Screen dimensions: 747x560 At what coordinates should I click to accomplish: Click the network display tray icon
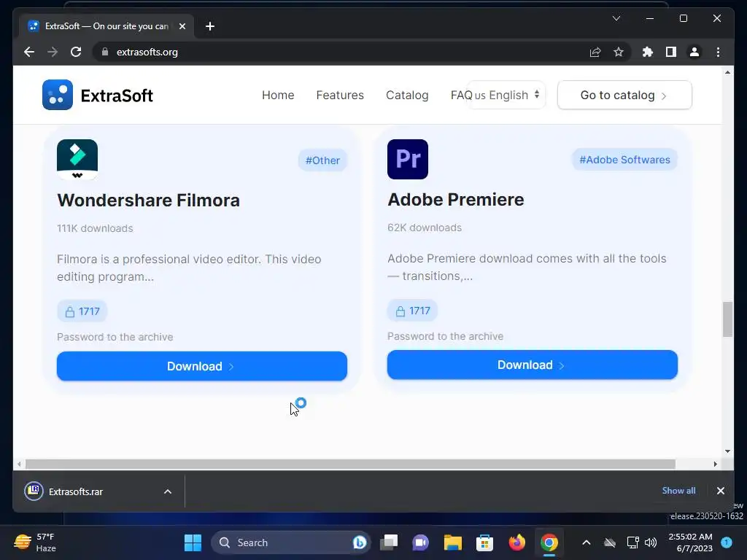point(632,542)
